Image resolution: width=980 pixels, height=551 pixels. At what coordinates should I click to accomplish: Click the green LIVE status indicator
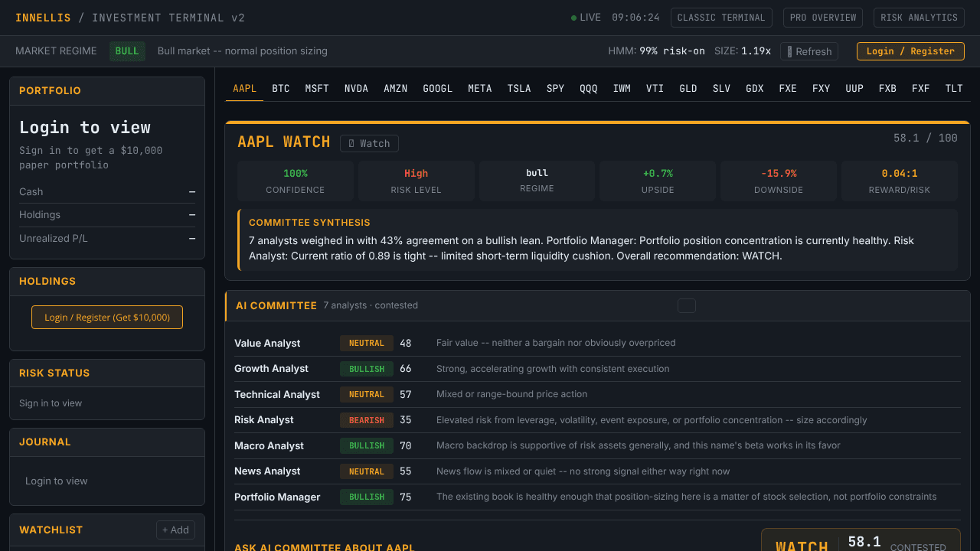(x=586, y=18)
